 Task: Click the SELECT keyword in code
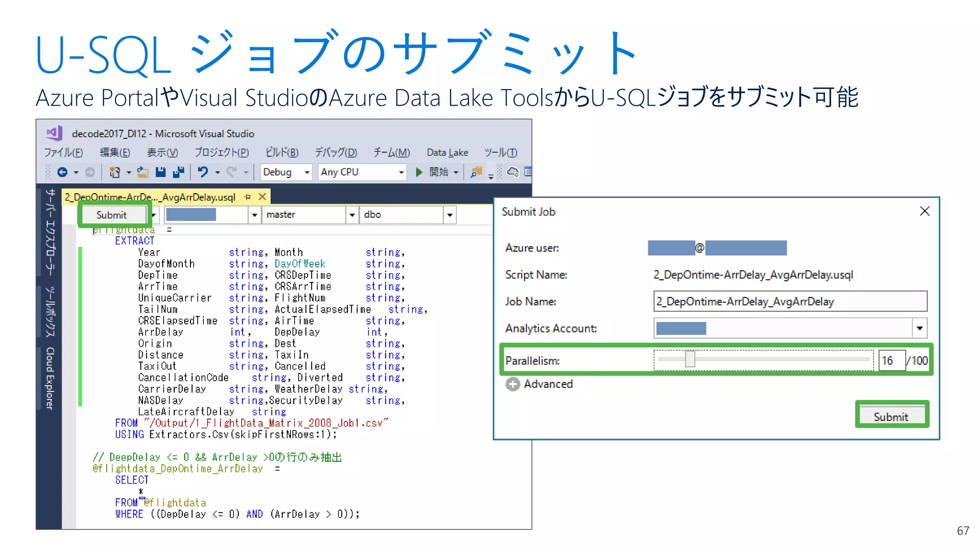132,480
